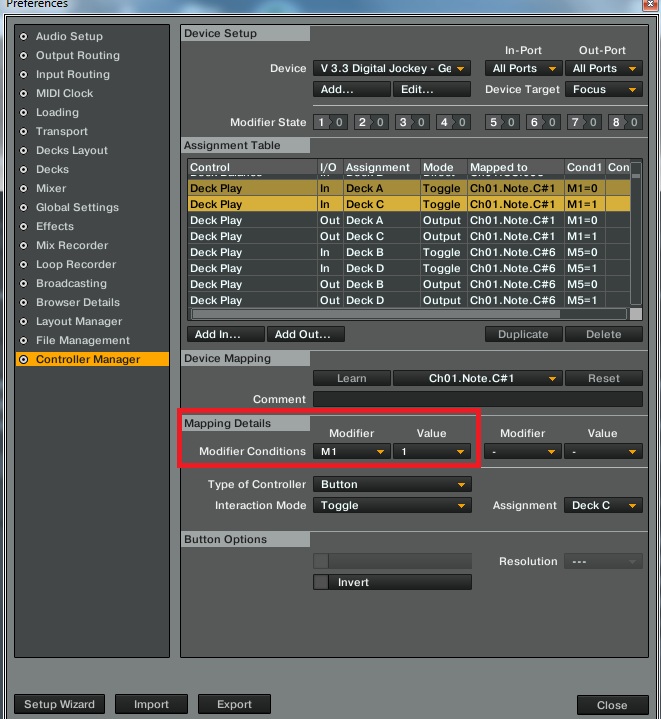Select Deck Play In Deck C row

pos(409,205)
